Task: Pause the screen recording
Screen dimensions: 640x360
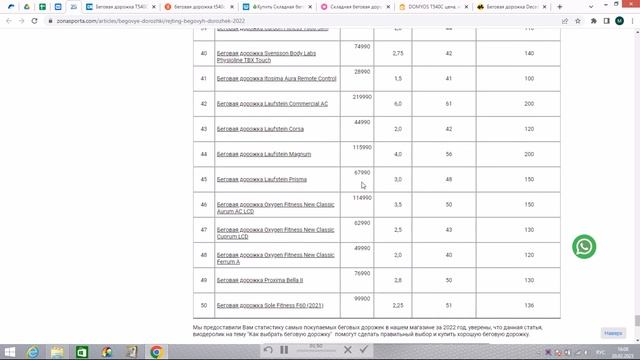Action: coord(284,350)
